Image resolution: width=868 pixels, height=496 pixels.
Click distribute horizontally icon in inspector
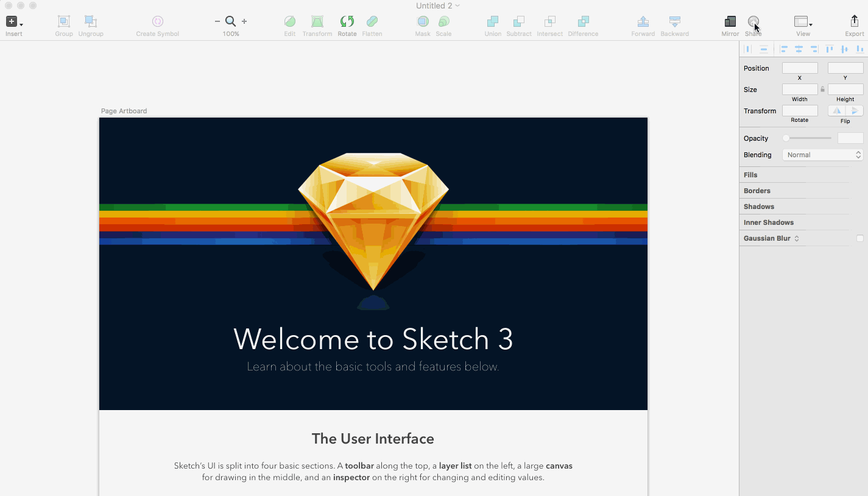[x=748, y=49]
